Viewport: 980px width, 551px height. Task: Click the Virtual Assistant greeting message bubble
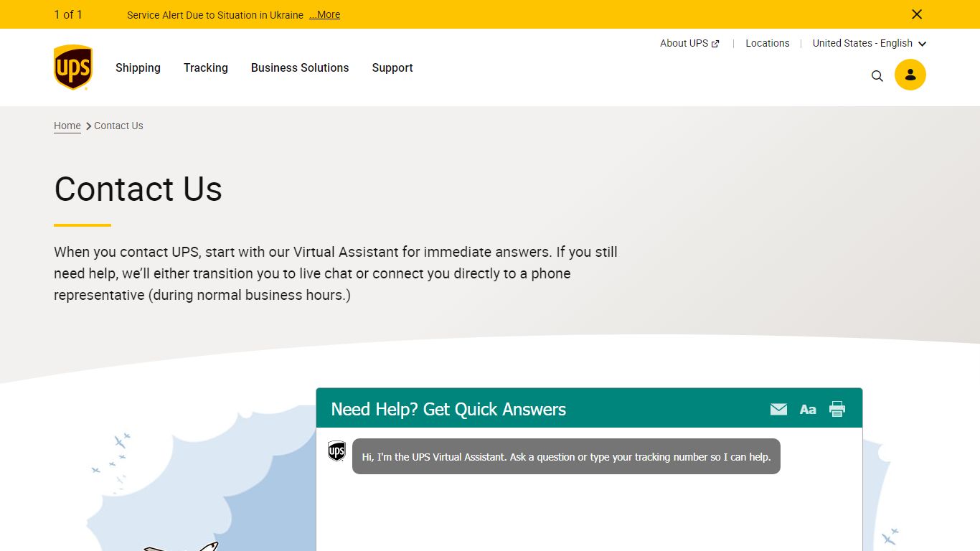point(566,456)
